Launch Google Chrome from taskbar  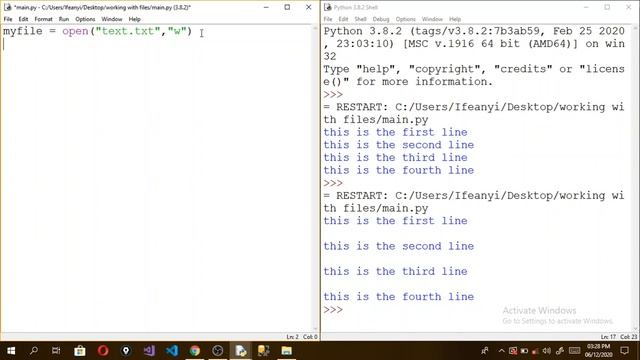(195, 351)
